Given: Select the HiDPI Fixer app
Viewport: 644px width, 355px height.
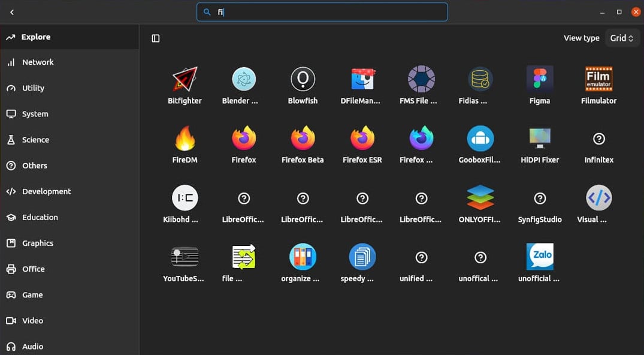Looking at the screenshot, I should click(x=540, y=139).
